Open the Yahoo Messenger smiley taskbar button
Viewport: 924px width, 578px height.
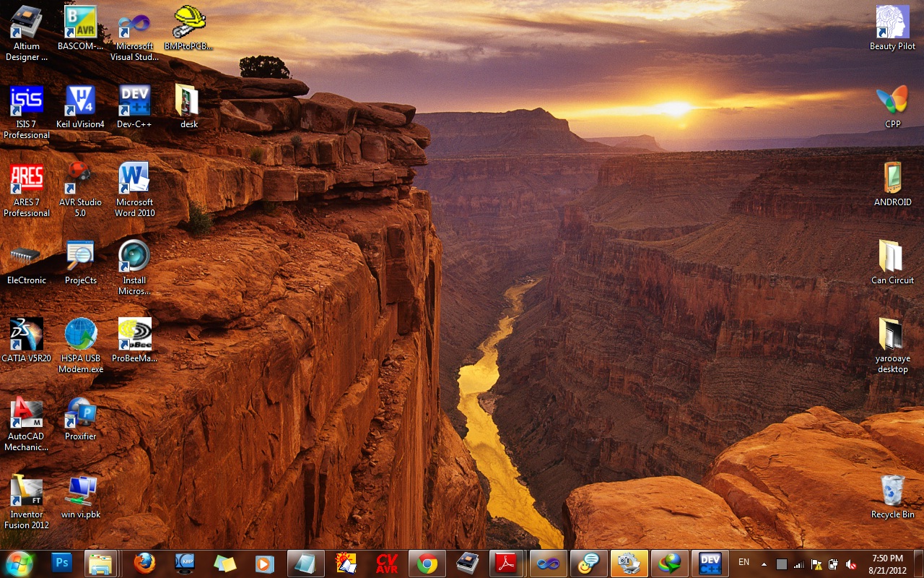tap(588, 563)
